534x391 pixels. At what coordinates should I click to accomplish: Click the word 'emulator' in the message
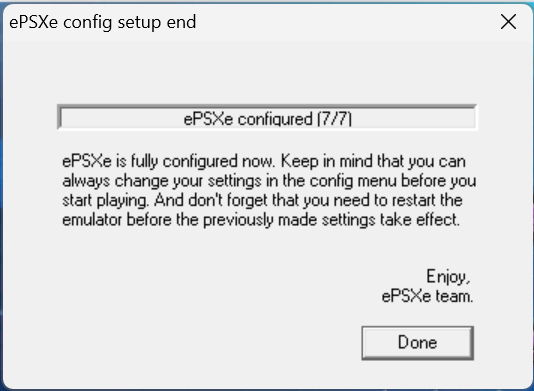click(x=92, y=220)
